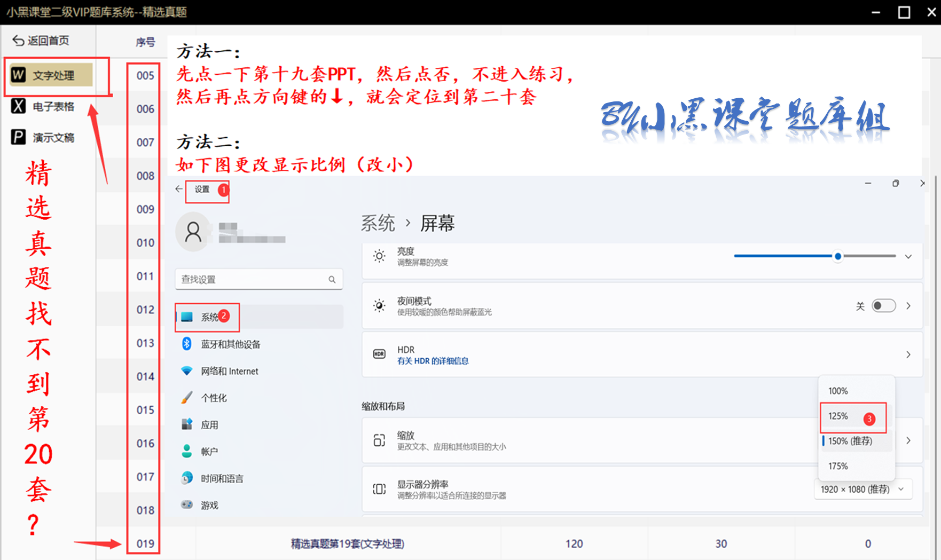Image resolution: width=941 pixels, height=560 pixels.
Task: Select row 精选真题第19套(文字处理)
Action: [347, 543]
